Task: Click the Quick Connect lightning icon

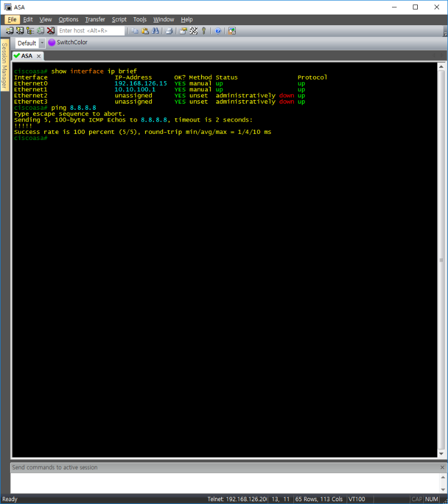Action: (x=20, y=31)
